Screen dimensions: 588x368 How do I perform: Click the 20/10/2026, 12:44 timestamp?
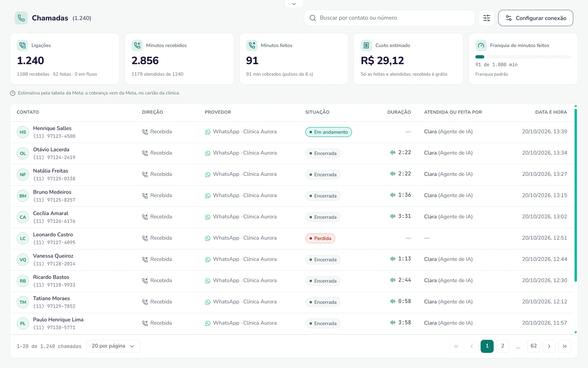point(545,259)
